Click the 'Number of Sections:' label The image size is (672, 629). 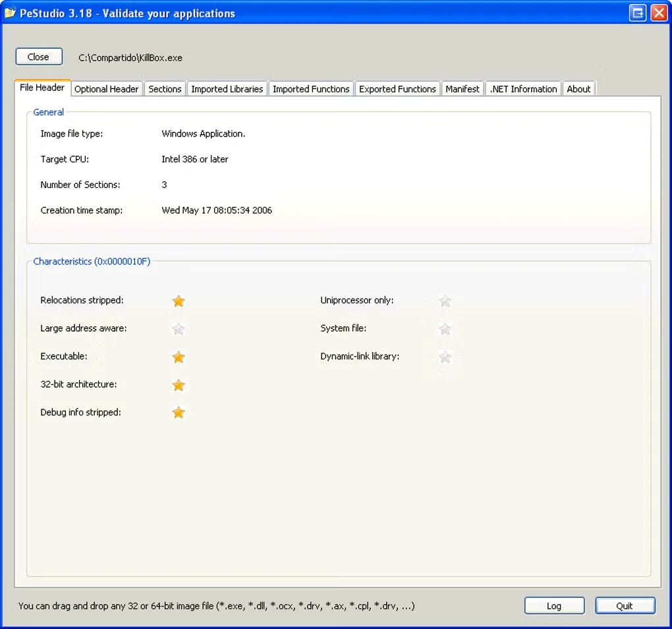click(80, 185)
